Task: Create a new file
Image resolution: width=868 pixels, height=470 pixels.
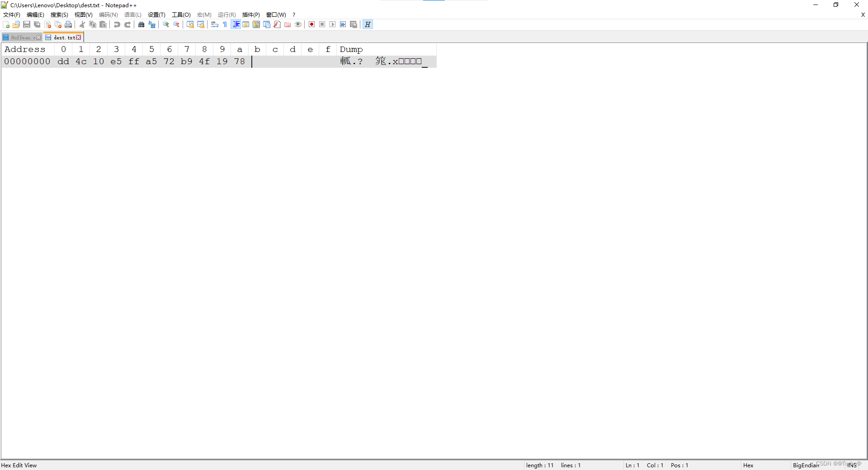Action: [x=6, y=24]
